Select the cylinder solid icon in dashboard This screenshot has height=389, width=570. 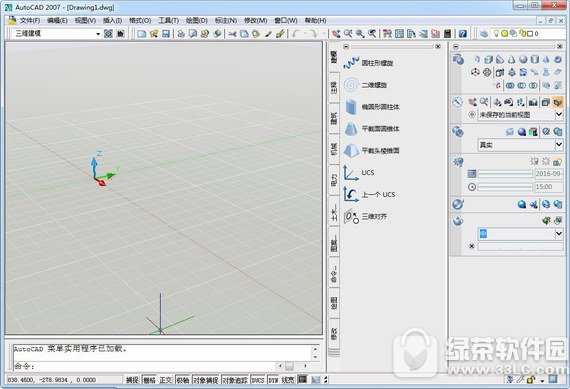pos(534,59)
